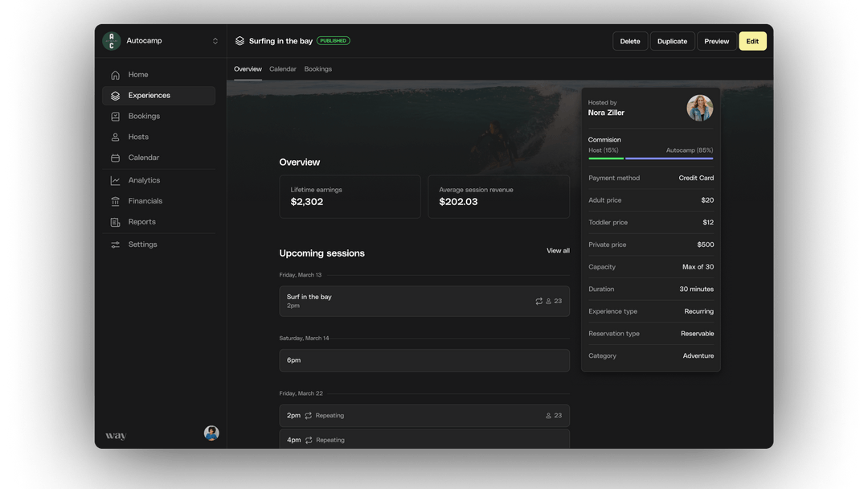Image resolution: width=868 pixels, height=489 pixels.
Task: Expand the Autocamp workspace switcher
Action: coord(215,41)
